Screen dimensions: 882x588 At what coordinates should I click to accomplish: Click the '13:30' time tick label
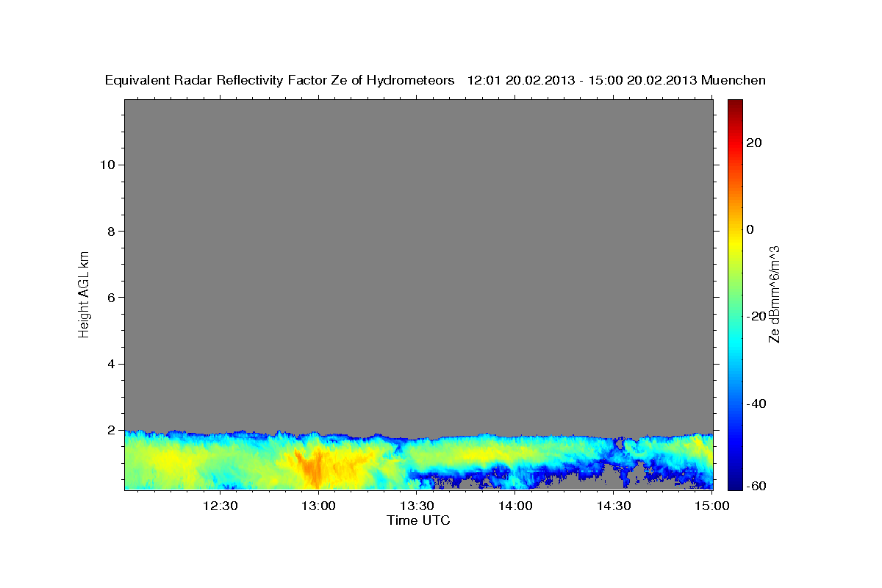417,506
